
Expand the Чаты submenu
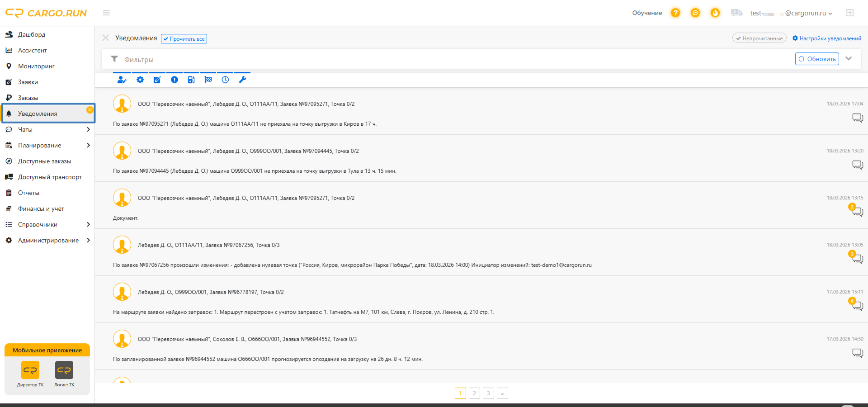pyautogui.click(x=88, y=130)
